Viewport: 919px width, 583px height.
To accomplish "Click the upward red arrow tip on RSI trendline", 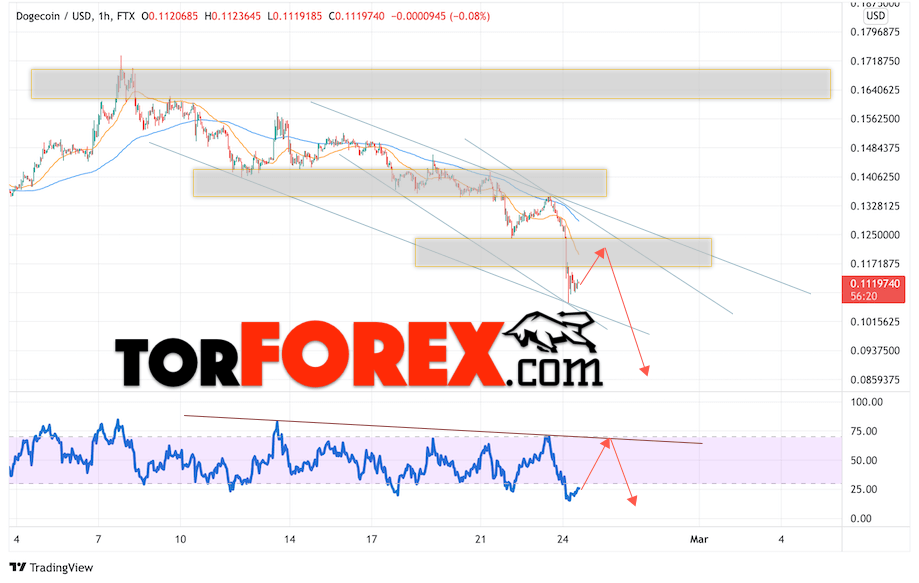I will [x=607, y=442].
